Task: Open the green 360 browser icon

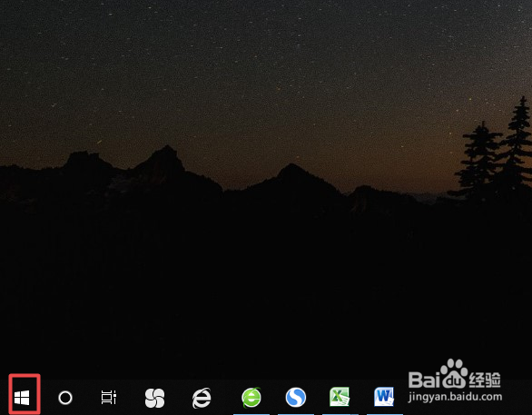Action: 251,398
